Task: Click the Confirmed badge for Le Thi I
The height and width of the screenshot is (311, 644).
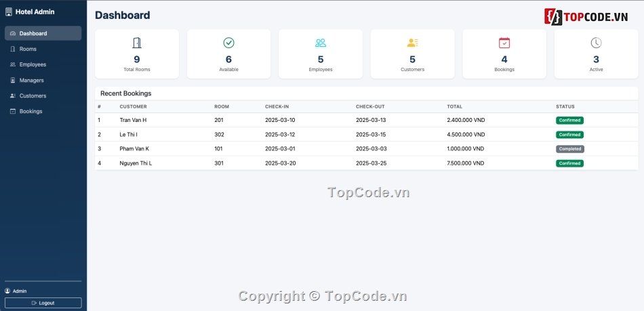Action: pos(569,135)
